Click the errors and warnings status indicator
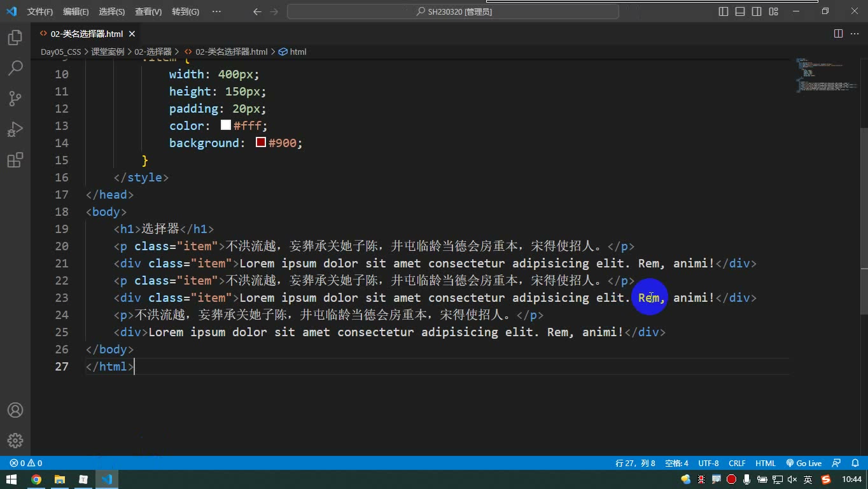This screenshot has width=868, height=489. pos(26,464)
